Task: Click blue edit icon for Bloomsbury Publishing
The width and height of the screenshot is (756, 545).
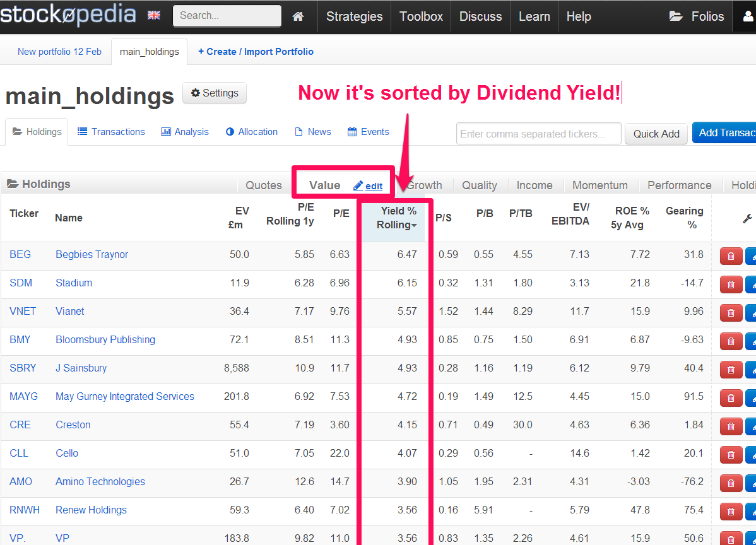Action: [751, 341]
